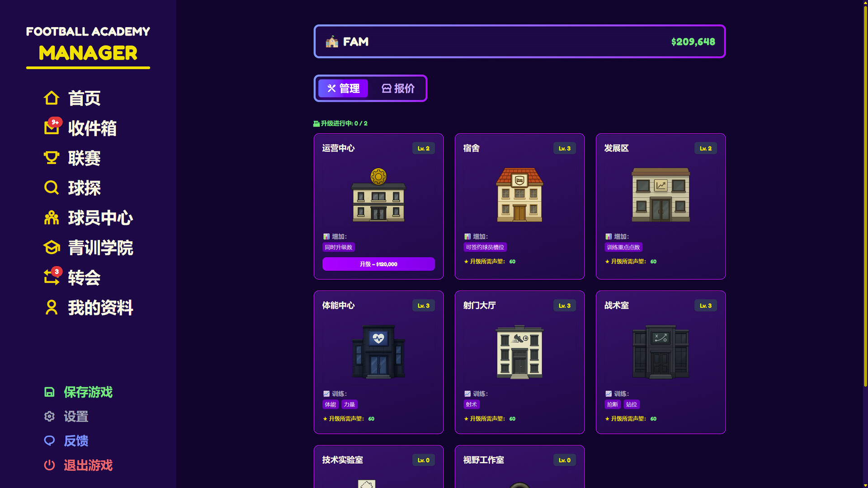Click the page vertical scrollbar
The image size is (868, 488).
click(865, 194)
